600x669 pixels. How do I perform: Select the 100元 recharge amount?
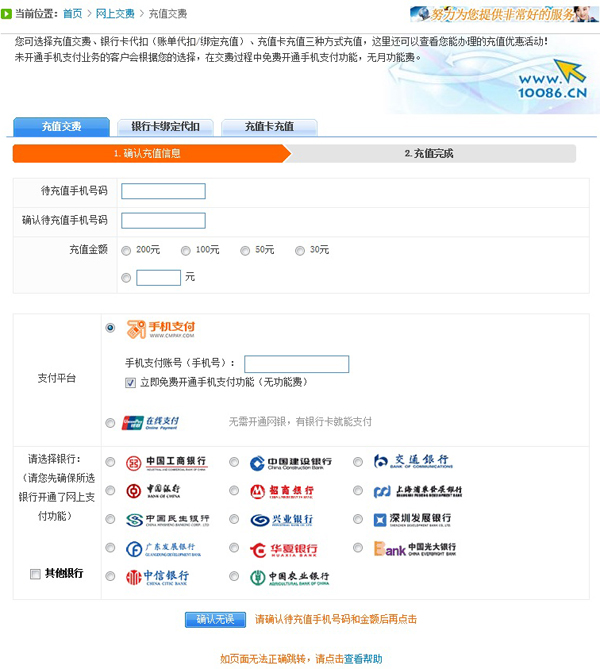(186, 251)
